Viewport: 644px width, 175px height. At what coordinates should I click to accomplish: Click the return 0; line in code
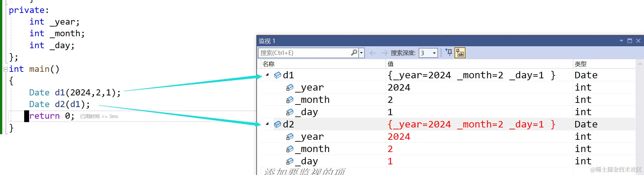[52, 116]
